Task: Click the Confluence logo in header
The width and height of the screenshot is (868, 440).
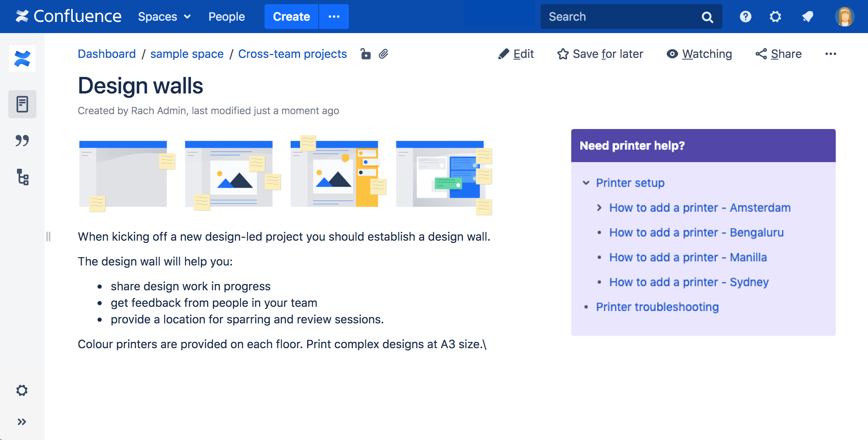Action: (69, 17)
